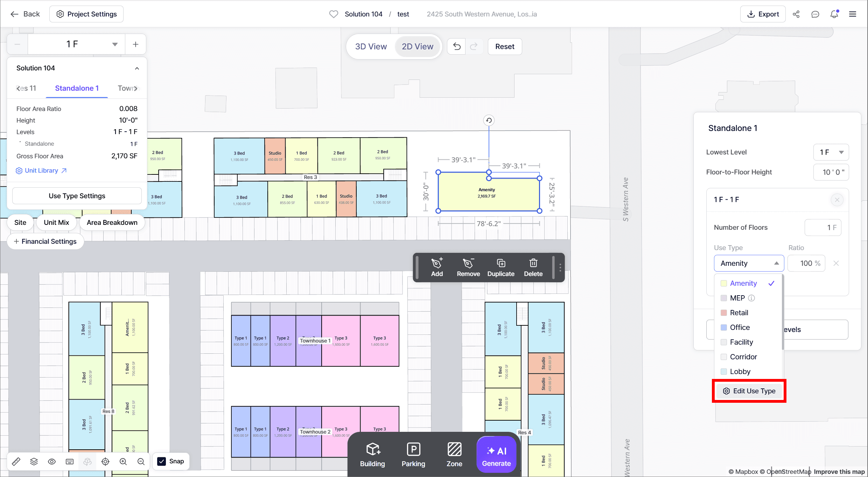Switch to the 3D View tab
The image size is (868, 477).
[371, 47]
